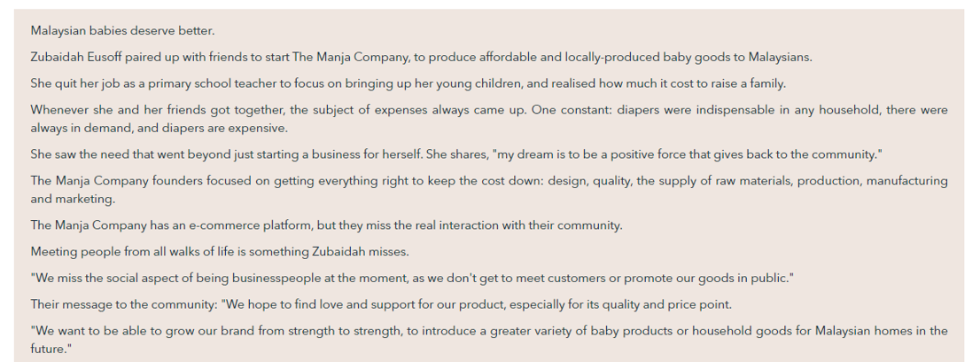
Task: Click the quote 'We miss the social aspect'
Action: pos(413,278)
